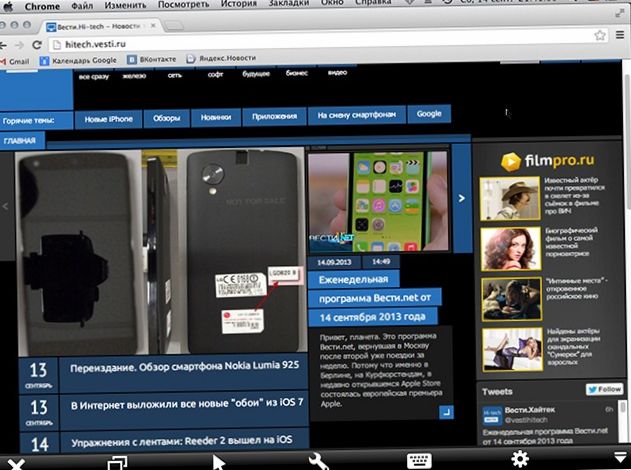Open Chrome hamburger menu icon

pyautogui.click(x=620, y=35)
